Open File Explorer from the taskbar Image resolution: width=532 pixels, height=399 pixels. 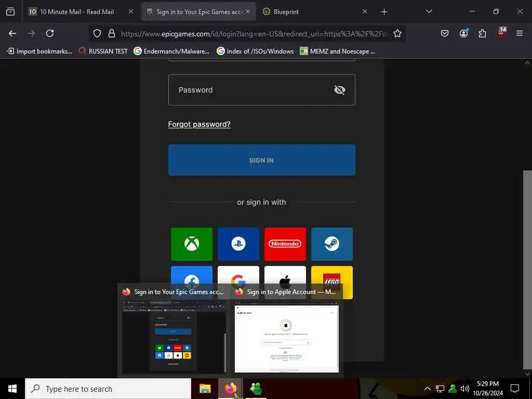[x=205, y=389]
